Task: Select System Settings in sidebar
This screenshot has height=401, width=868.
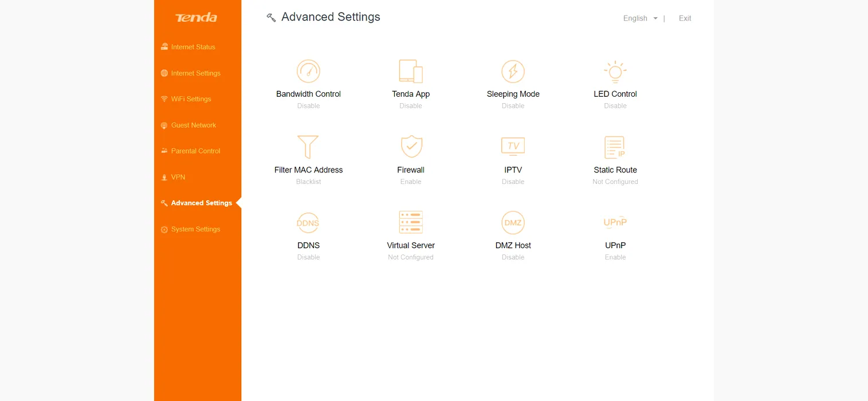Action: click(195, 229)
